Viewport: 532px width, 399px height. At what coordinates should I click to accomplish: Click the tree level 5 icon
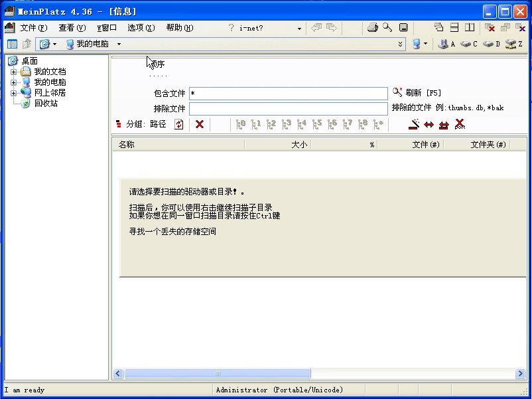click(317, 124)
